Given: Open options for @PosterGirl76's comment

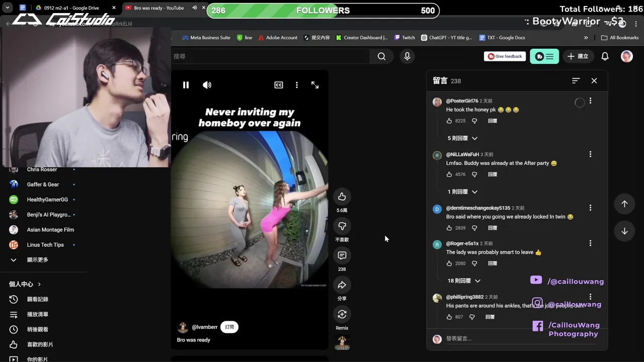Looking at the screenshot, I should 590,101.
